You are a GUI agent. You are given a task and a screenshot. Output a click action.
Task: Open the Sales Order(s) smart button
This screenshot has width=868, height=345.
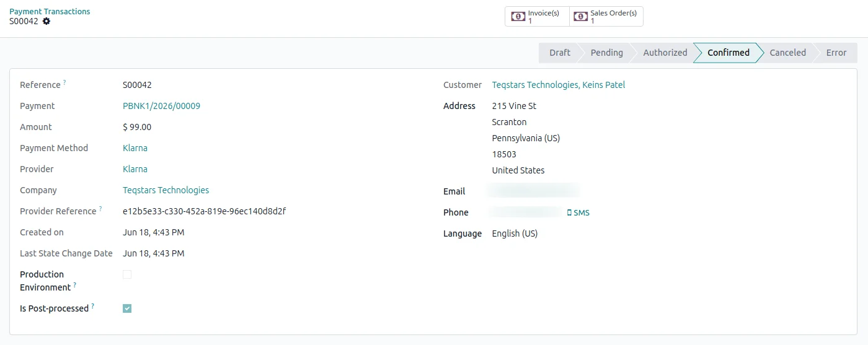click(x=606, y=17)
